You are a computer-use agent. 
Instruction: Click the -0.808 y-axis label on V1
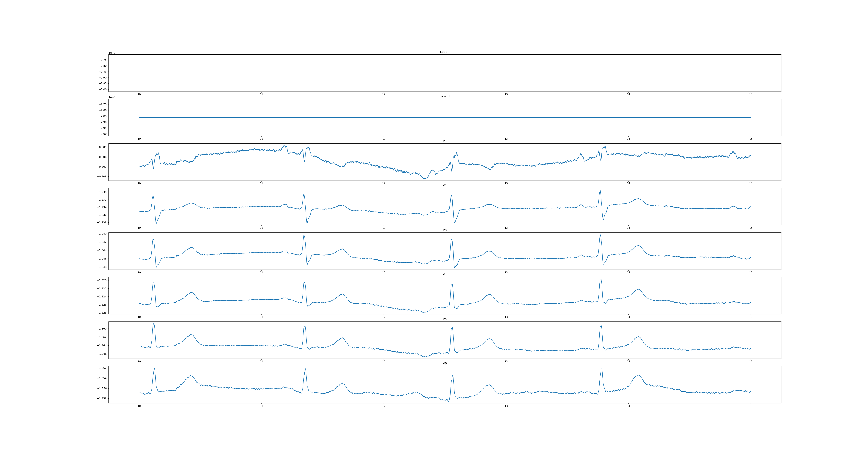click(102, 177)
